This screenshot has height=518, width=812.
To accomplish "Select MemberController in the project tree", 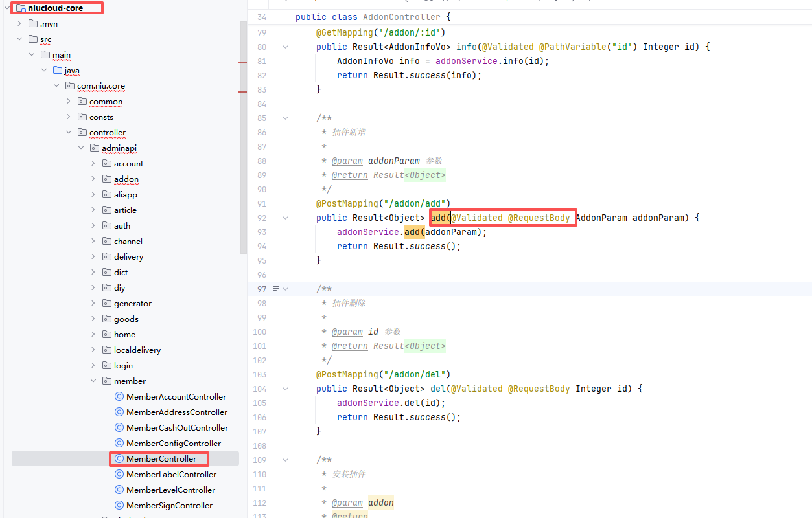I will (x=161, y=459).
